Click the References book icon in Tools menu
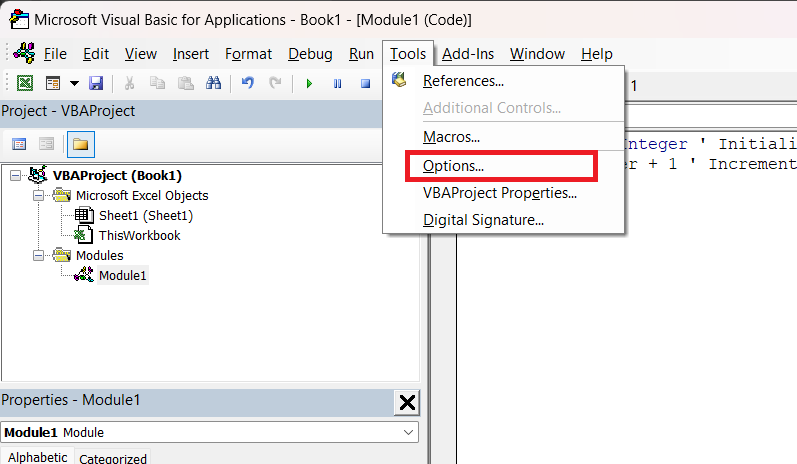 coord(400,80)
